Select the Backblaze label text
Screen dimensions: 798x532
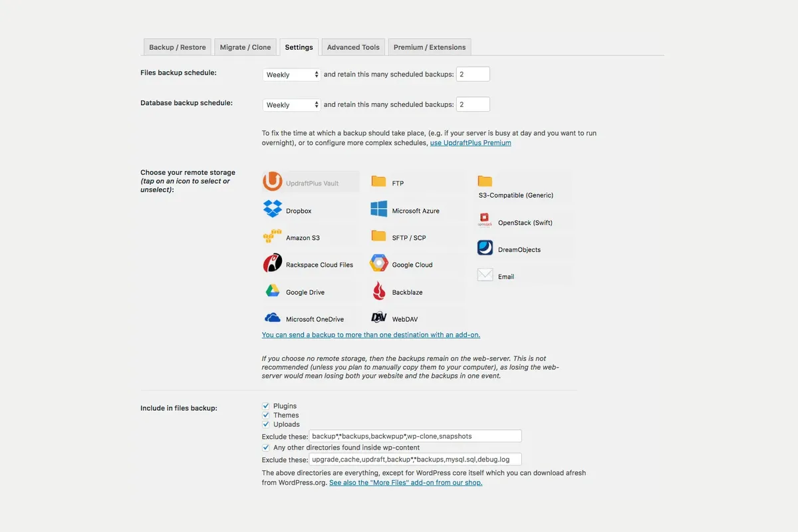coord(407,293)
